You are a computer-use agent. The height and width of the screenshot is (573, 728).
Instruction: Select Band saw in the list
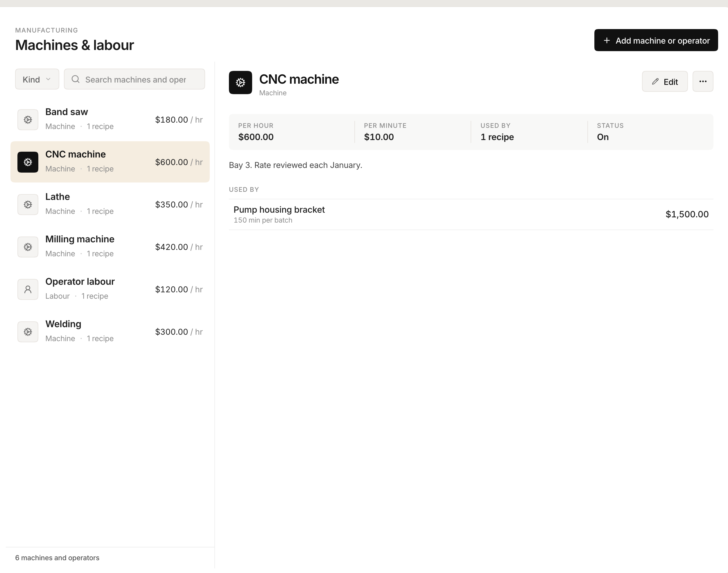(x=110, y=120)
